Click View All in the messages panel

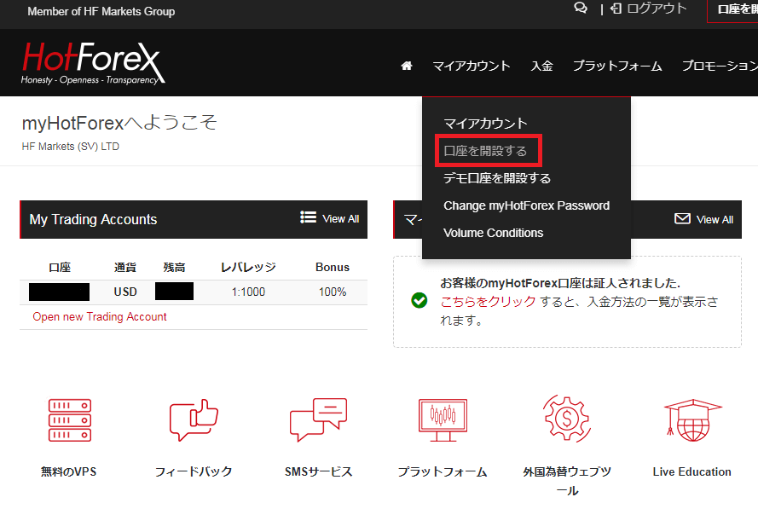(x=715, y=220)
